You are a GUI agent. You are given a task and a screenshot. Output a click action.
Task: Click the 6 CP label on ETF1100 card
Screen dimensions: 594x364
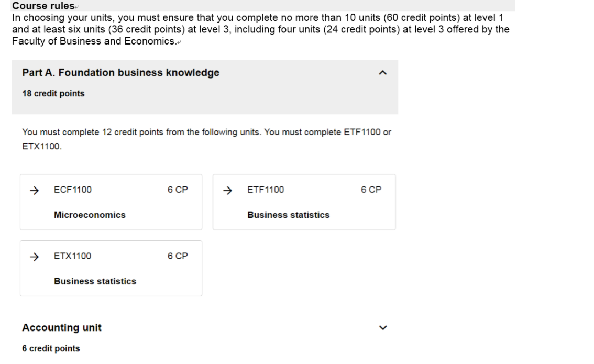[371, 190]
